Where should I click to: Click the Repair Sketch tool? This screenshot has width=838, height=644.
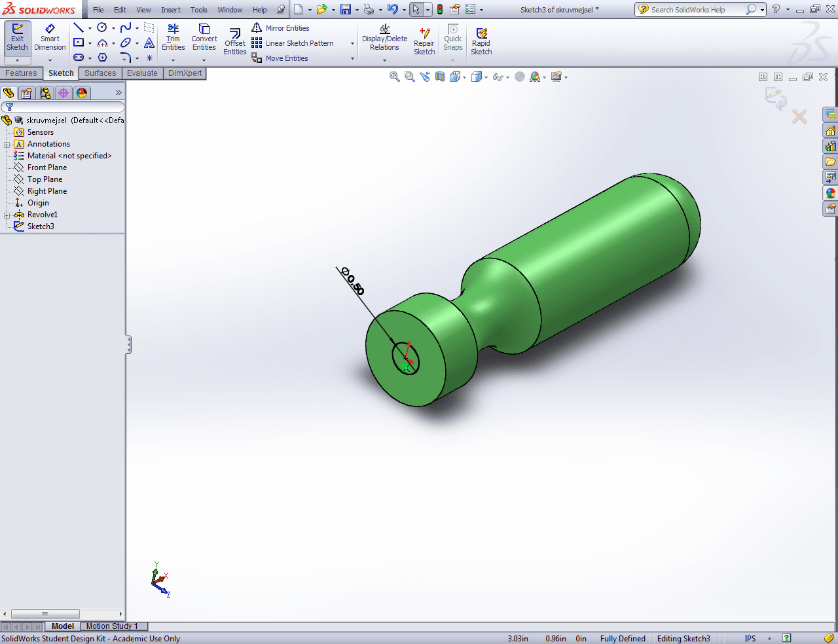pyautogui.click(x=424, y=41)
